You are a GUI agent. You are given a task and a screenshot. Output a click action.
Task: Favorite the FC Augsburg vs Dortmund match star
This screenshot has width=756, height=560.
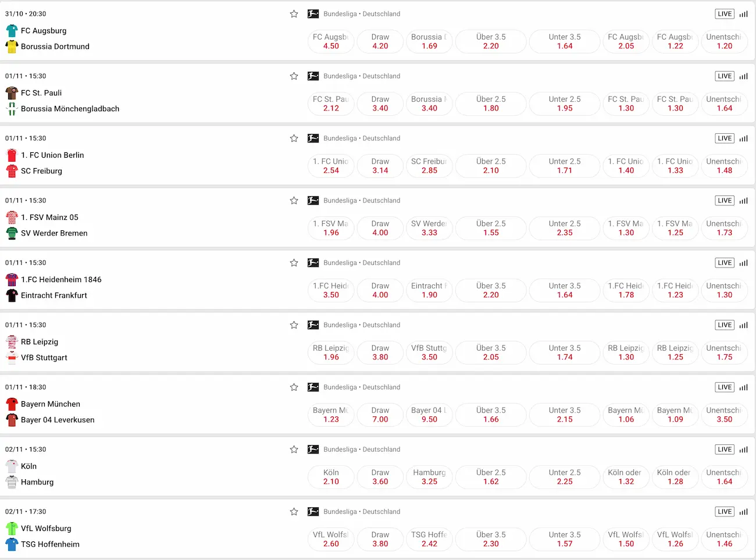pos(294,14)
